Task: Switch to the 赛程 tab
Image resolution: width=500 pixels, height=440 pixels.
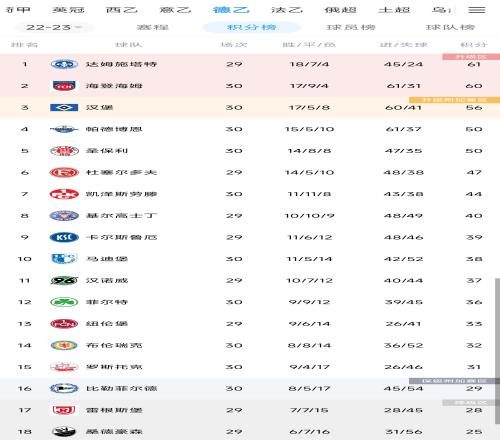Action: [153, 27]
